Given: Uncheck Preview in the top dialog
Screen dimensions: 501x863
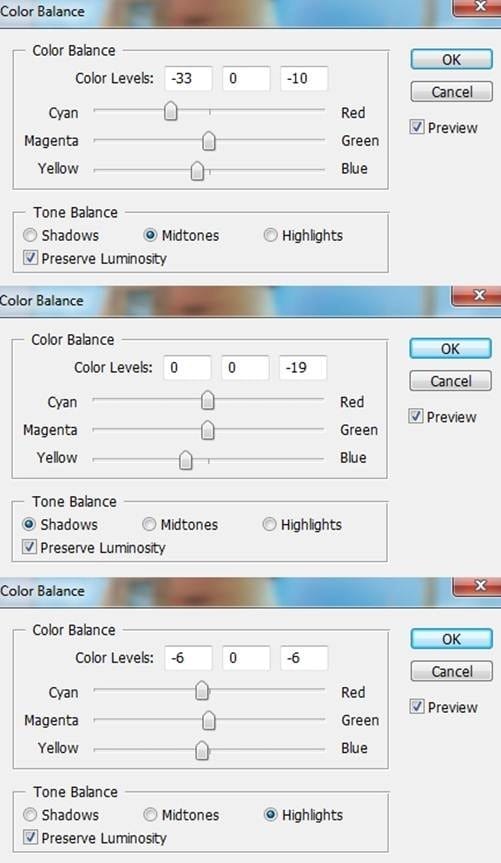Looking at the screenshot, I should point(416,127).
